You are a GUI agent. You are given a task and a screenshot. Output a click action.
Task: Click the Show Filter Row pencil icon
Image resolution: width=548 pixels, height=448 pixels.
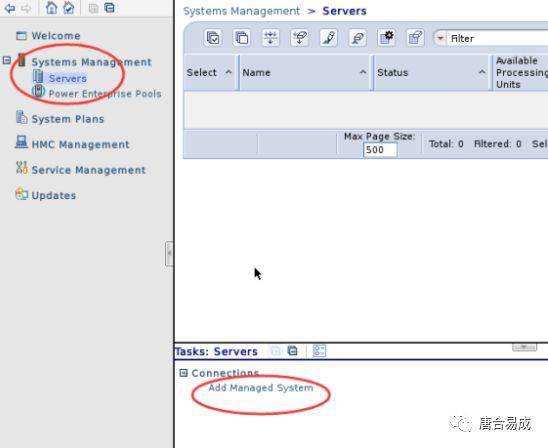click(x=329, y=38)
